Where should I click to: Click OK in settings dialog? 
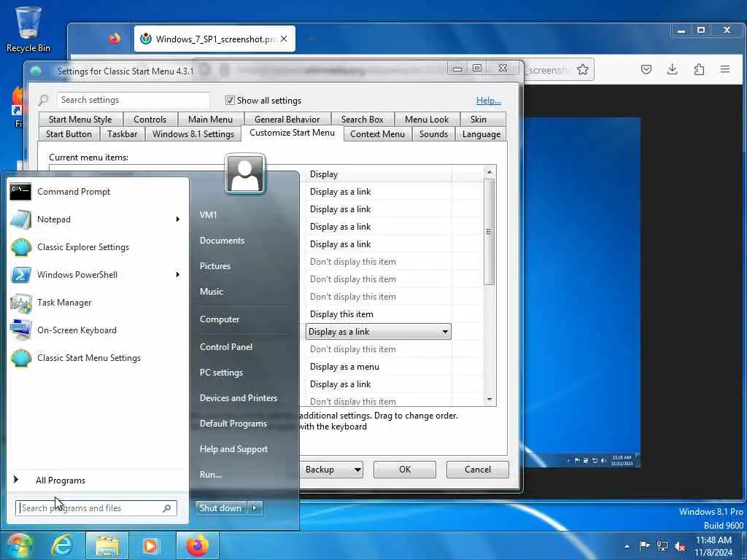[404, 470]
